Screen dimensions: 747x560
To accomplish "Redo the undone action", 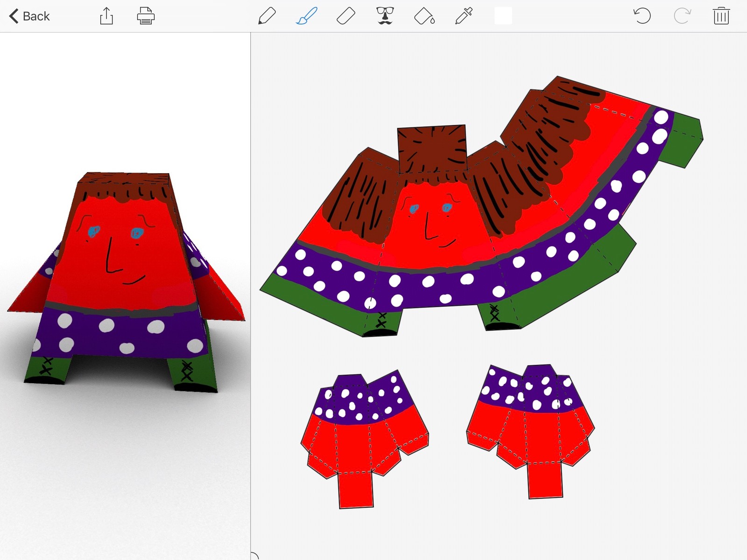I will pos(682,16).
